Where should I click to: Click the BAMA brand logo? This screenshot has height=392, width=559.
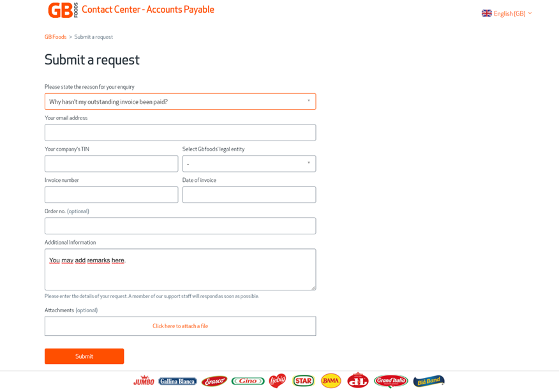click(x=331, y=381)
